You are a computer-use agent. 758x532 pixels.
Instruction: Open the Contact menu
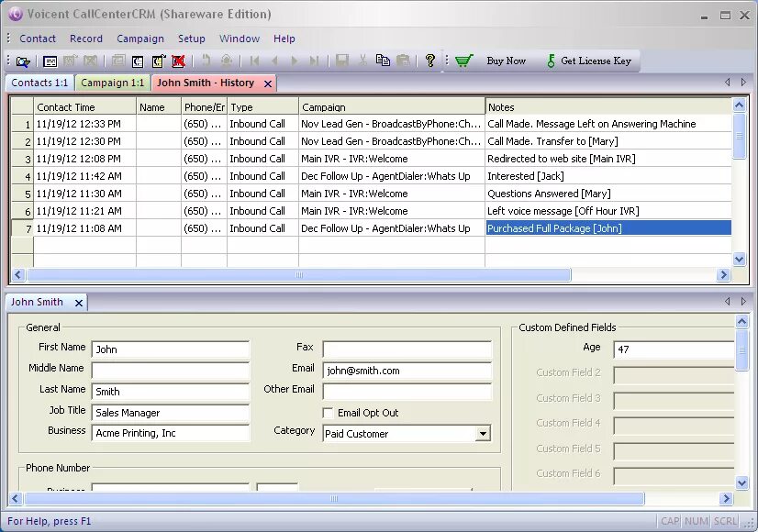pyautogui.click(x=38, y=39)
